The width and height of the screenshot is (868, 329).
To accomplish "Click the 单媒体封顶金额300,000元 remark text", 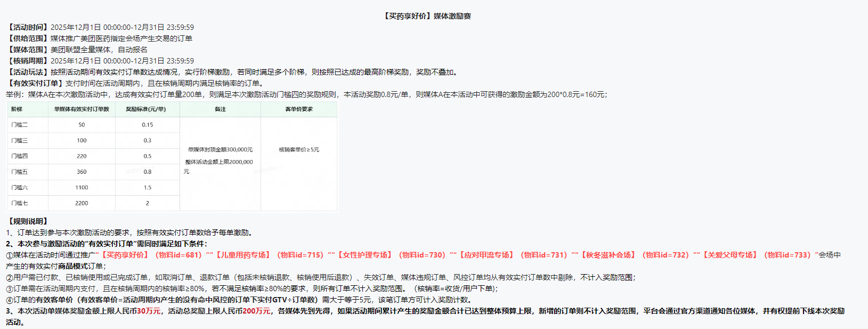I will pyautogui.click(x=220, y=150).
